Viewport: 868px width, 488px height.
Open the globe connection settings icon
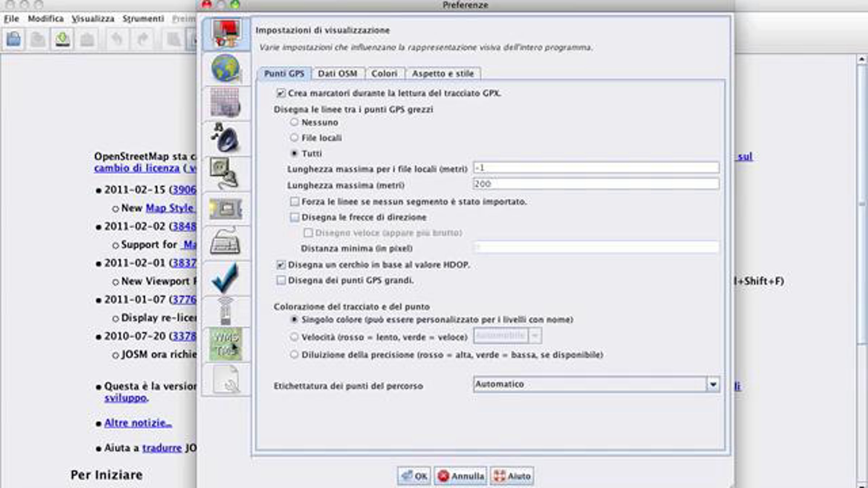(x=226, y=69)
